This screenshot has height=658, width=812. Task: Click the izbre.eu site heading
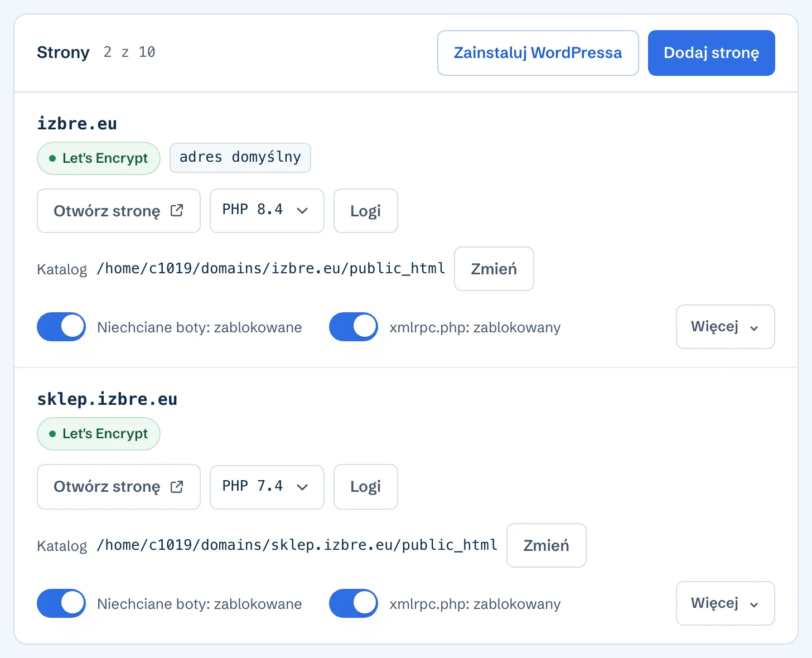pyautogui.click(x=77, y=123)
